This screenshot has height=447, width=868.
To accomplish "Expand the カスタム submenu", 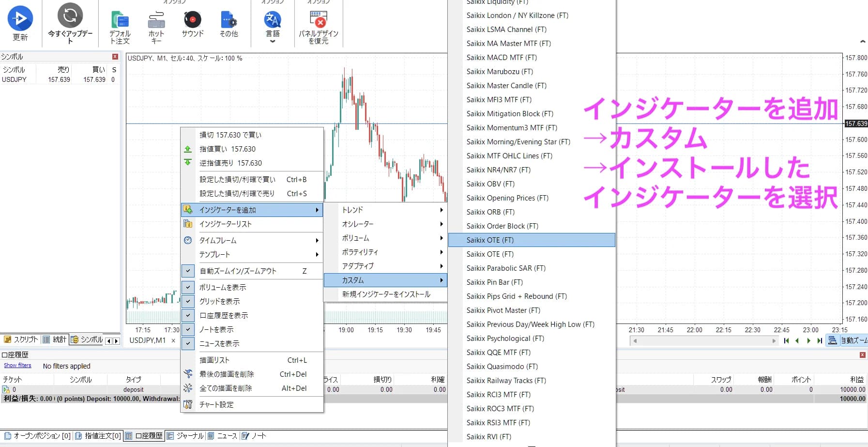I will 385,280.
